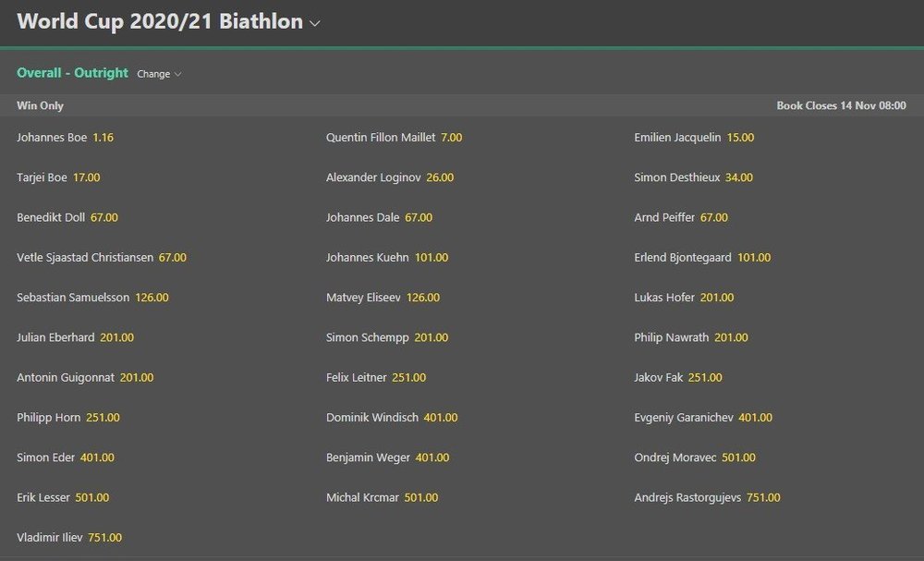Choose Alexander Loginov odds 26.00
The width and height of the screenshot is (924, 561).
(x=440, y=177)
